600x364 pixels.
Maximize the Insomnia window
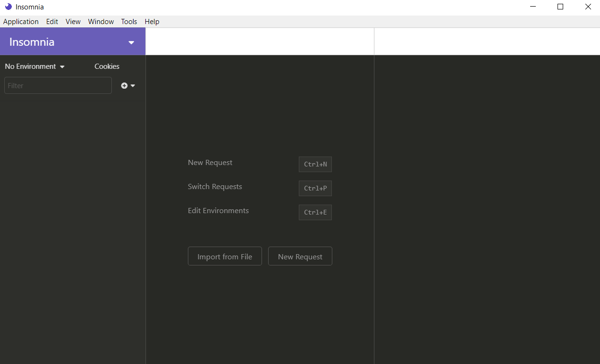coord(560,7)
